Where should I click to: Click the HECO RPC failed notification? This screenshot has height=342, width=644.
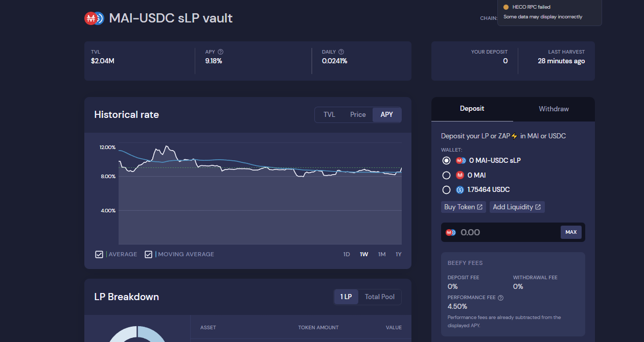549,12
